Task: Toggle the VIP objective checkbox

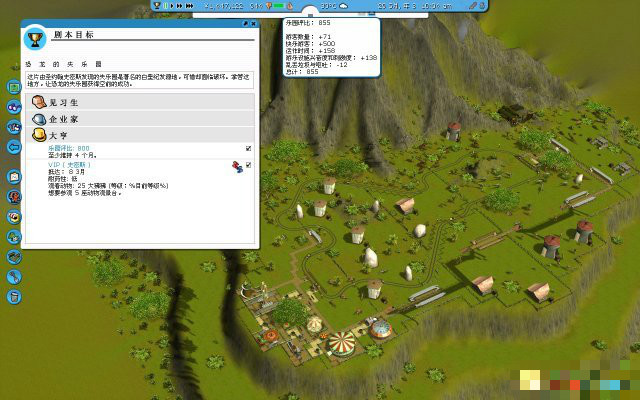Action: coord(249,165)
